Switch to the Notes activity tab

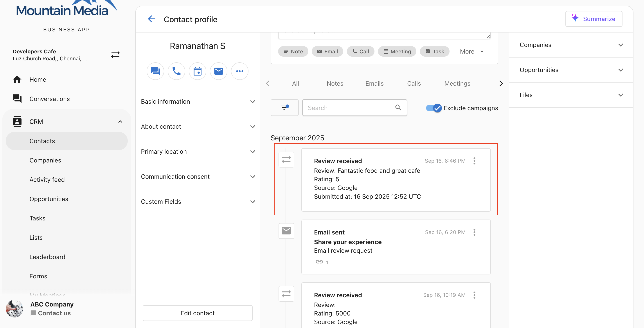(x=335, y=83)
